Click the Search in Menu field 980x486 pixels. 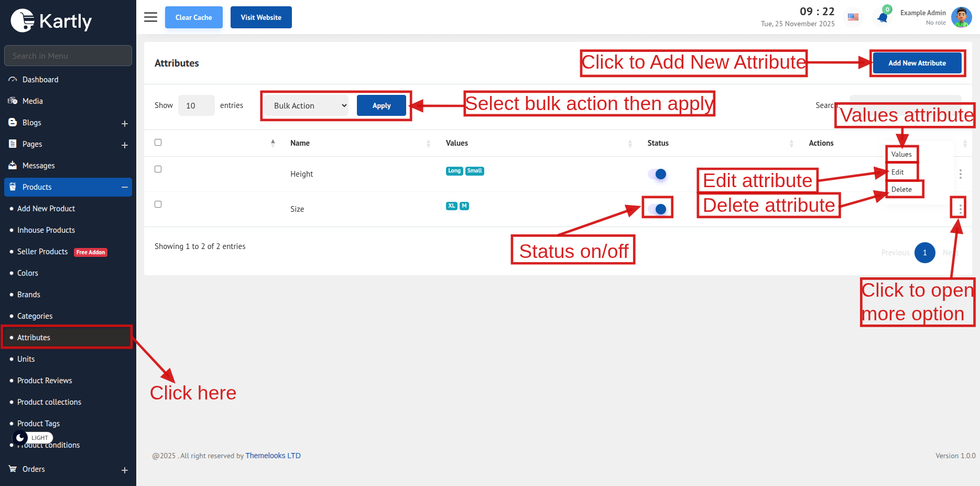point(68,56)
